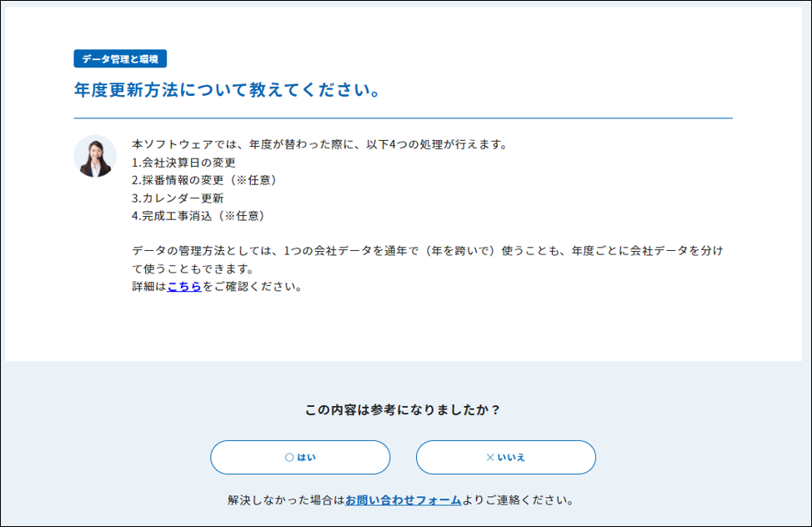Click the いいえ feedback button

(506, 457)
